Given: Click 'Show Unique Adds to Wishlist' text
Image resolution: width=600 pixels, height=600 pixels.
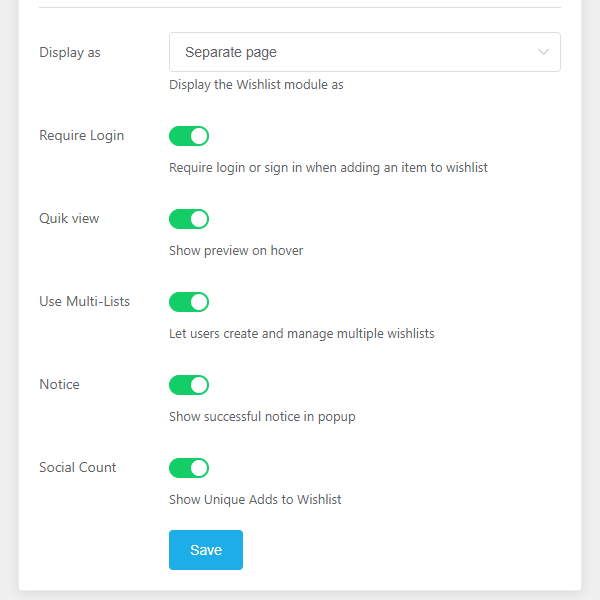Looking at the screenshot, I should coord(255,500).
